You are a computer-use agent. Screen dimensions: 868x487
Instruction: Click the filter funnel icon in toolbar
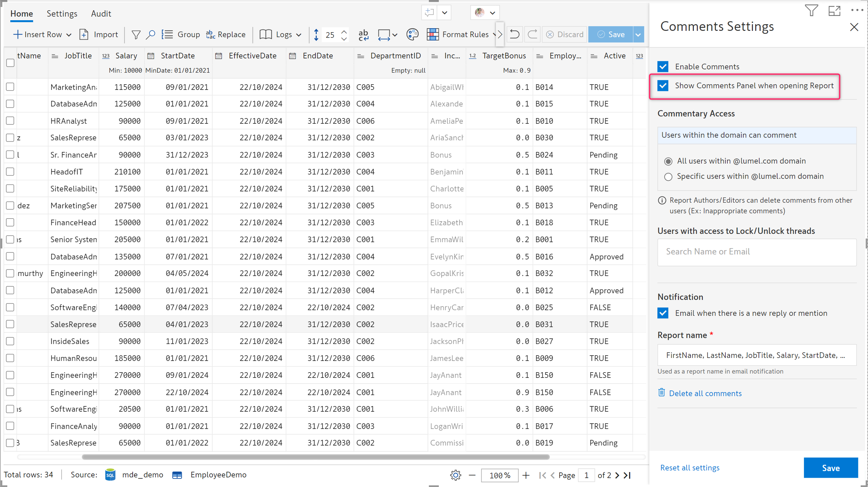coord(136,35)
